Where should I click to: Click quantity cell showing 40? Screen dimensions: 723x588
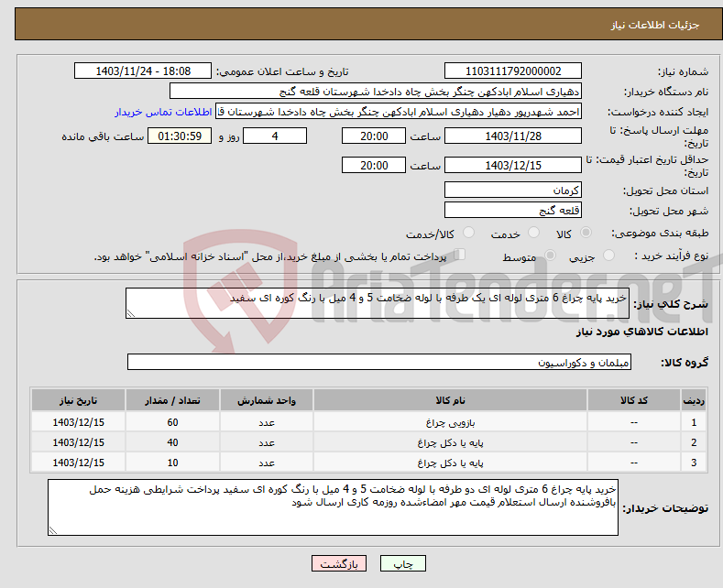click(172, 443)
